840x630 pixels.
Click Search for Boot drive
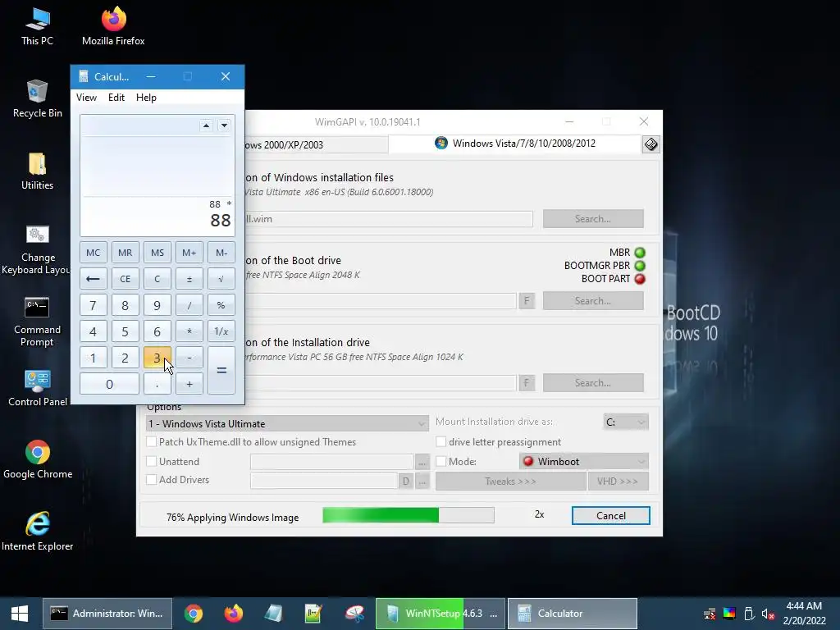tap(593, 300)
